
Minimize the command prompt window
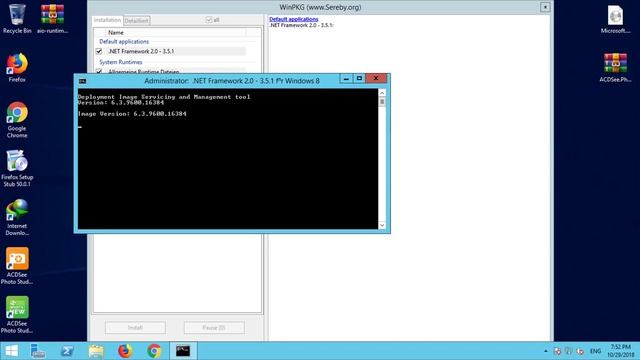click(346, 78)
